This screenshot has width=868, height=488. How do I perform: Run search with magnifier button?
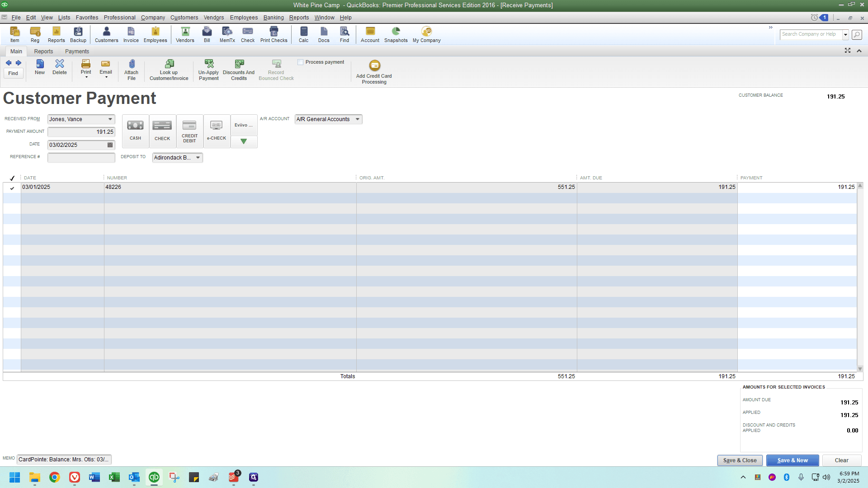[x=857, y=34]
